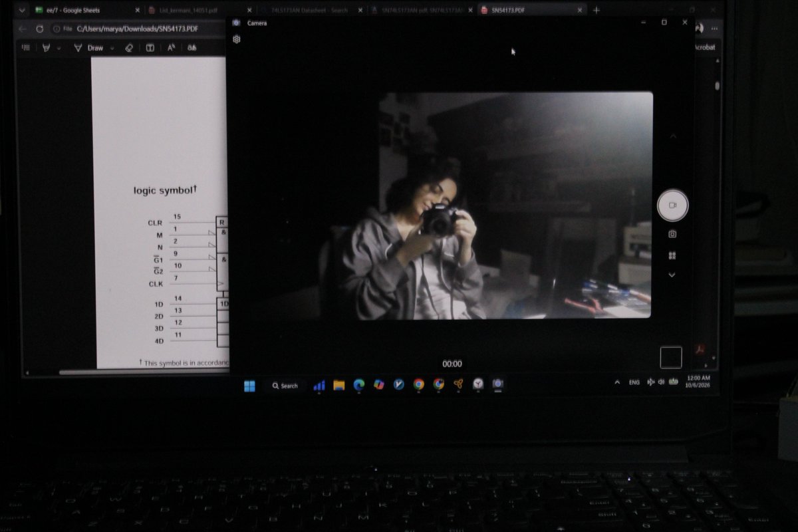Switch to barcode scanning mode in Camera
Viewport: 798px width, 532px height.
(672, 255)
